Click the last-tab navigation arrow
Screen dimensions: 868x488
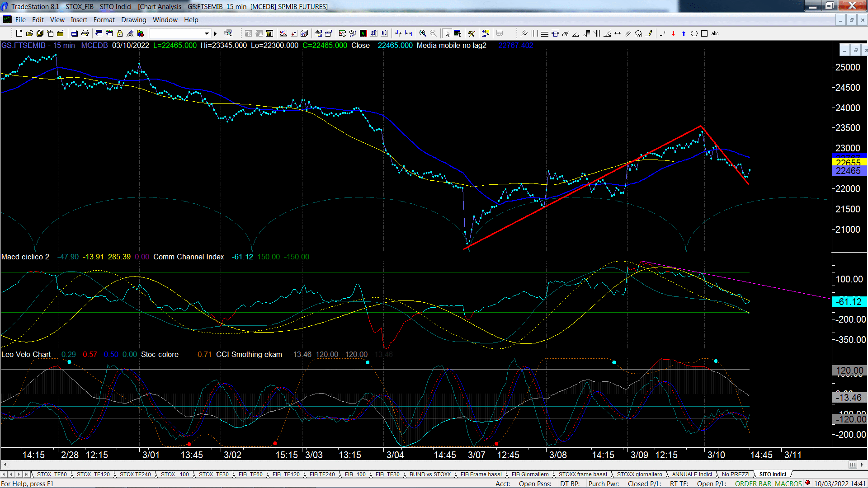click(26, 474)
